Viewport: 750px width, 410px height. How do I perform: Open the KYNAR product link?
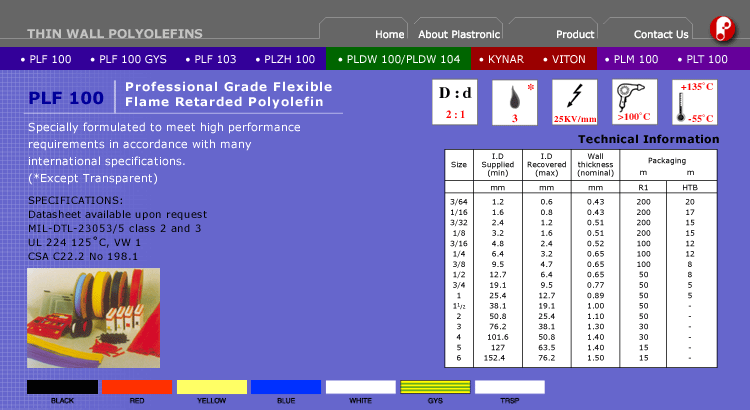click(500, 59)
